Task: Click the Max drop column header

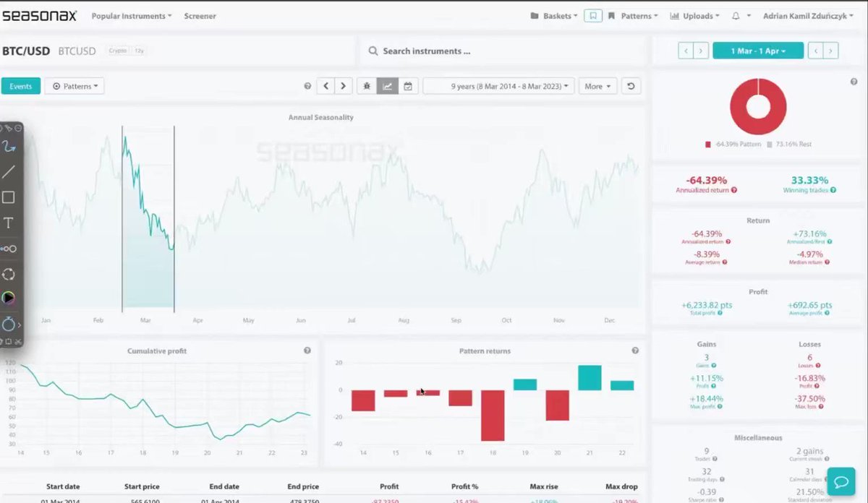Action: click(x=622, y=486)
